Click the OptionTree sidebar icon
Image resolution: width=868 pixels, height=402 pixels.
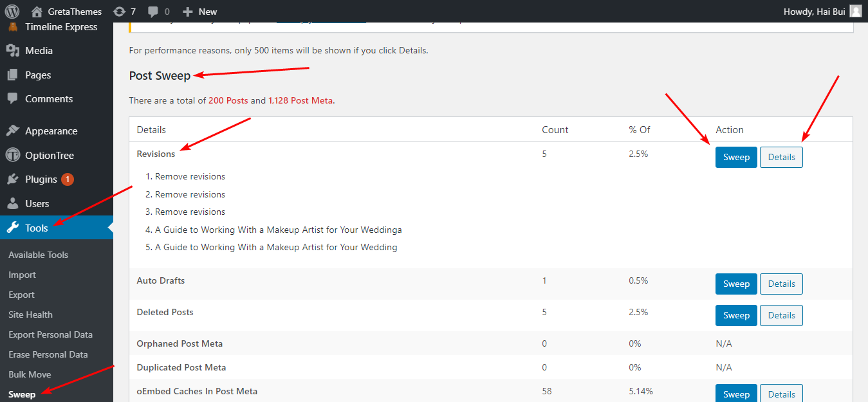14,155
